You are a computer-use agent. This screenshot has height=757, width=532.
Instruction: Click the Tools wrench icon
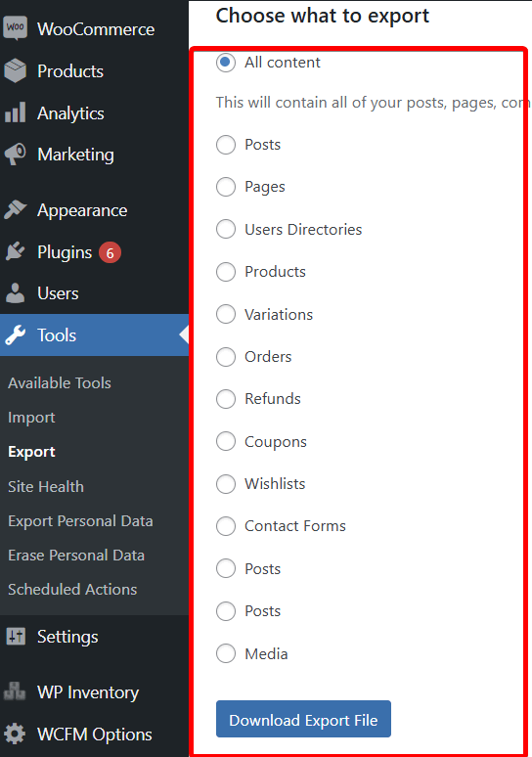(x=15, y=335)
